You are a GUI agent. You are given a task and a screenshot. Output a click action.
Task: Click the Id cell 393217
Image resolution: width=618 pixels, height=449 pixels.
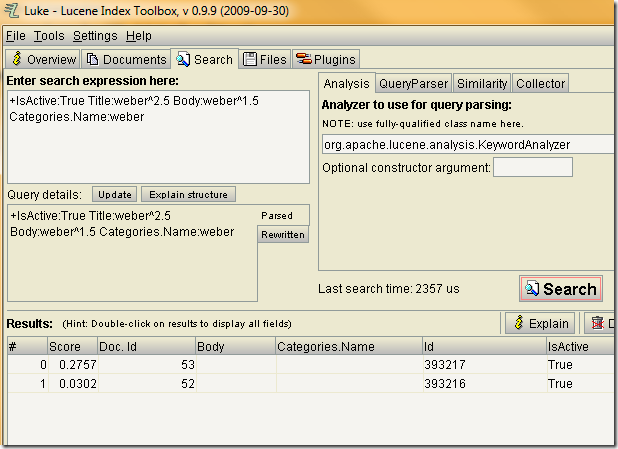click(x=485, y=365)
